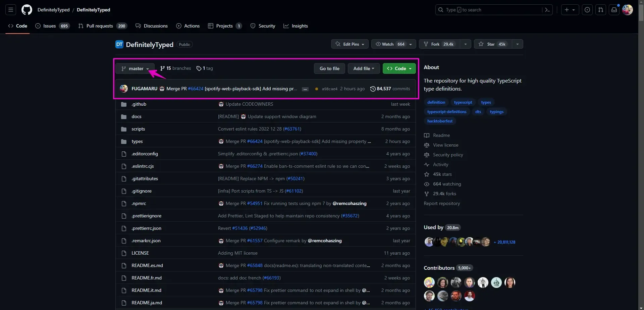Image resolution: width=644 pixels, height=310 pixels.
Task: View the 84,537 commits history
Action: click(390, 89)
